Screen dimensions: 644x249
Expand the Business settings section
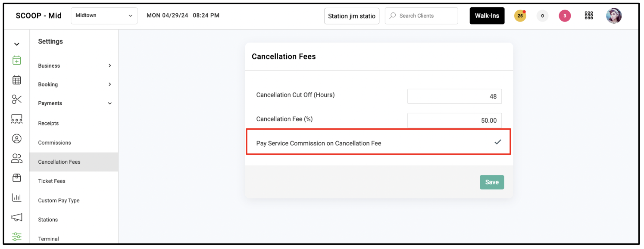pyautogui.click(x=75, y=66)
